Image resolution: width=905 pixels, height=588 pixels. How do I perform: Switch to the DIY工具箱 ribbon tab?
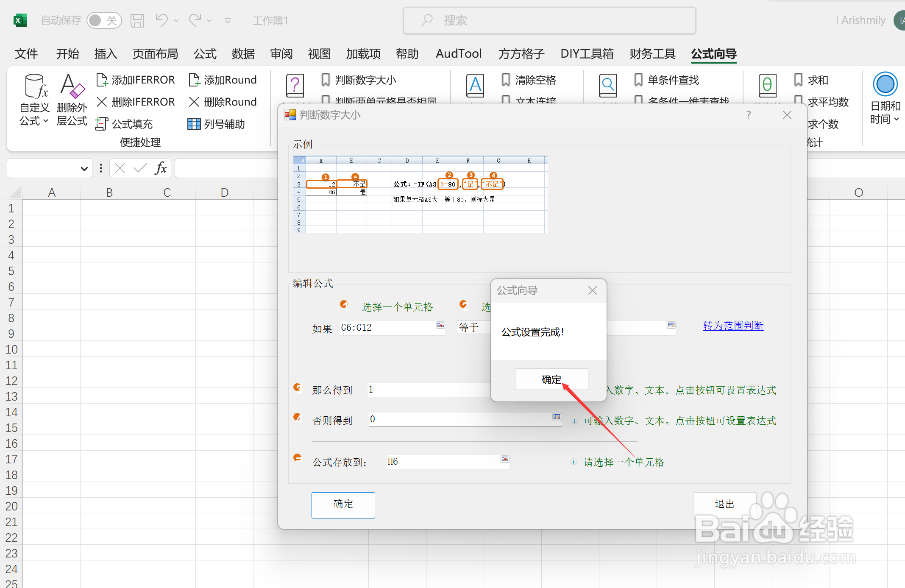tap(587, 54)
